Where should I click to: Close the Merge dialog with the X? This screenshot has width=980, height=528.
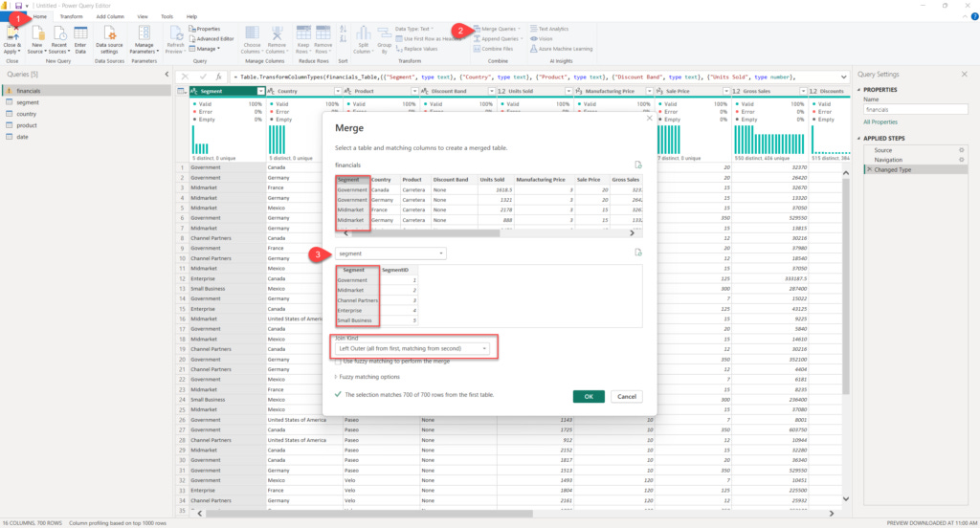tap(650, 118)
